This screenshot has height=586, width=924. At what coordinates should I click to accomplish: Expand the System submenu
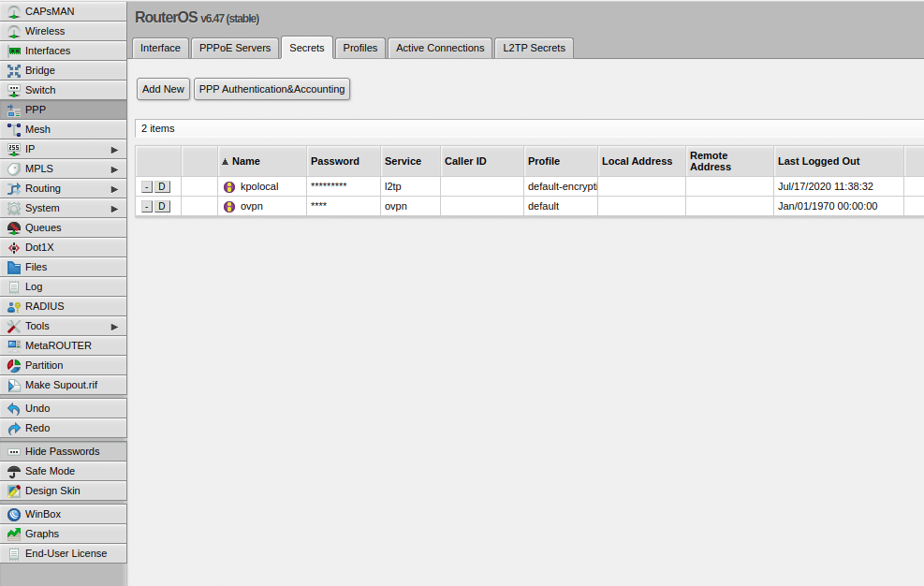click(44, 208)
